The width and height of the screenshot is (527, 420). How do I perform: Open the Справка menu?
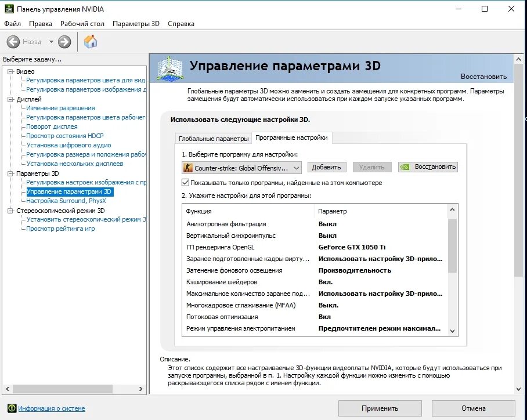(x=181, y=24)
